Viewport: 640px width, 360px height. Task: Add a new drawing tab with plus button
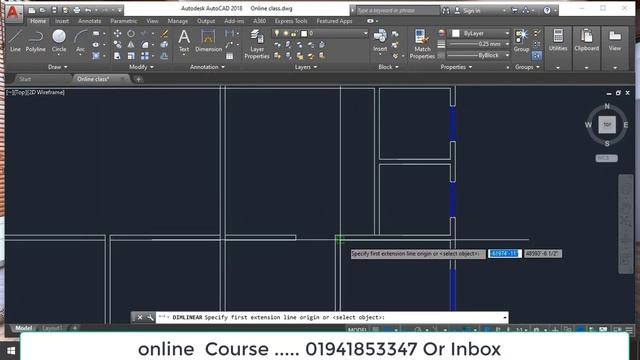tap(138, 79)
